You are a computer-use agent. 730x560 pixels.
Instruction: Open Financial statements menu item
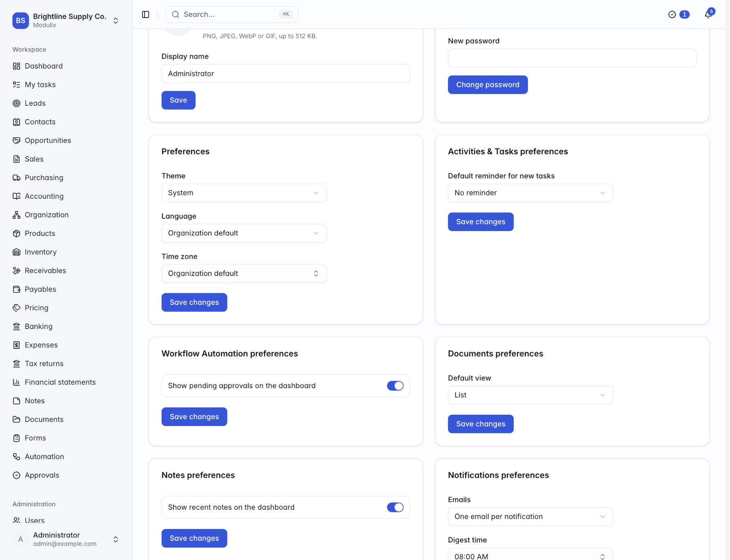pyautogui.click(x=60, y=382)
